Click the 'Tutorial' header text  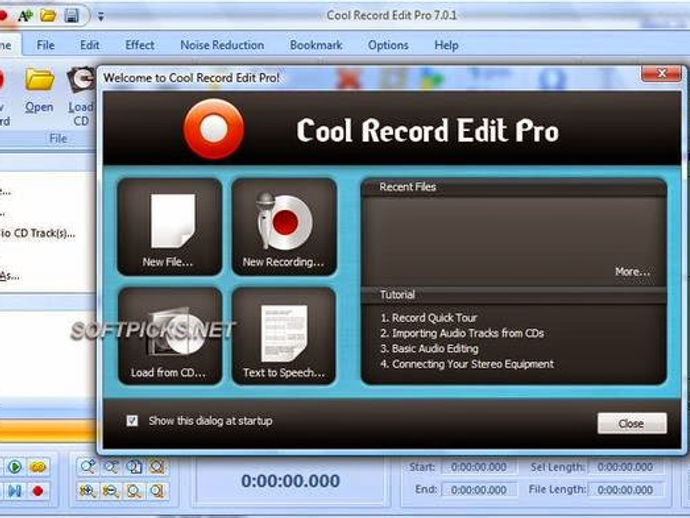(397, 294)
